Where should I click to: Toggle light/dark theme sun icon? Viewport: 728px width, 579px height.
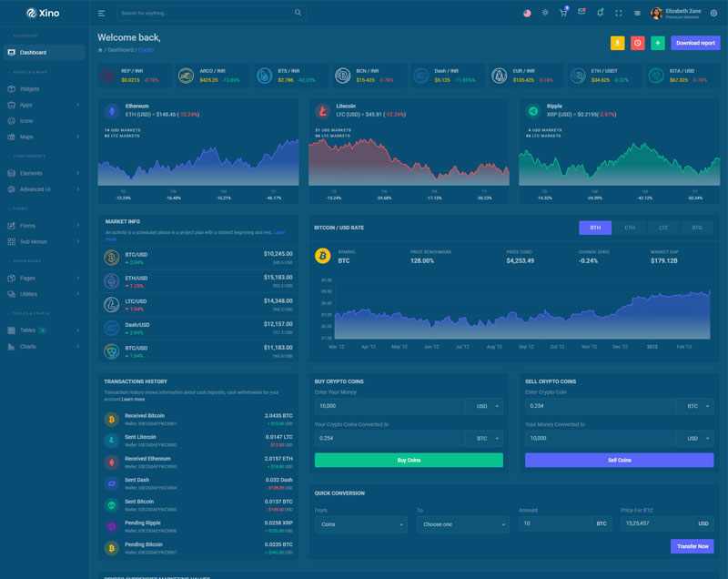(x=545, y=14)
